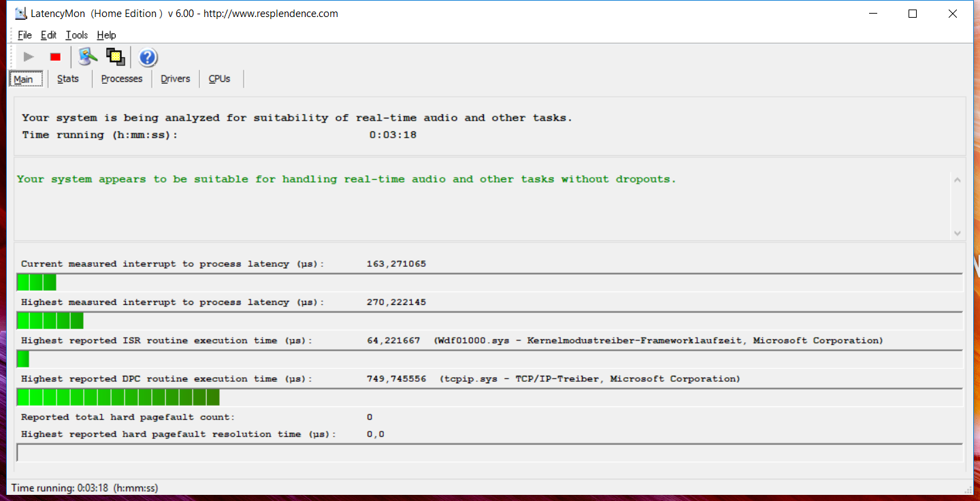Image resolution: width=980 pixels, height=501 pixels.
Task: Click the Highest reported ISR routine label
Action: coord(167,340)
